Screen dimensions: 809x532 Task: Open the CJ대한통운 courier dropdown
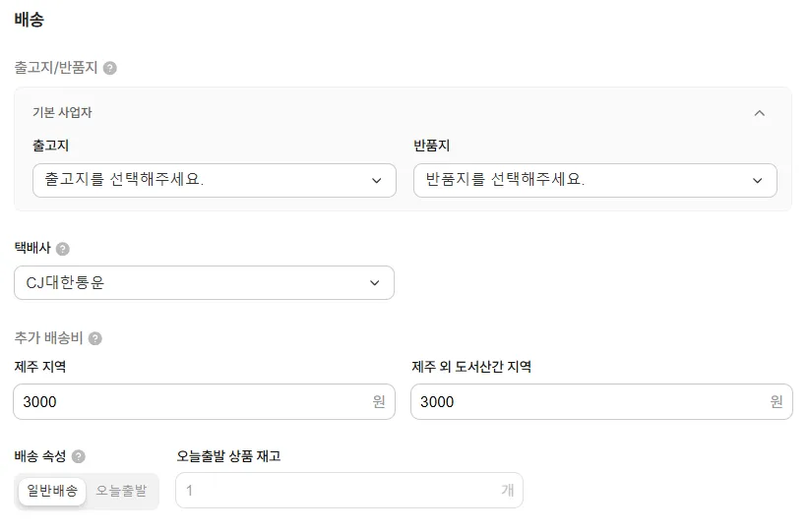point(204,283)
